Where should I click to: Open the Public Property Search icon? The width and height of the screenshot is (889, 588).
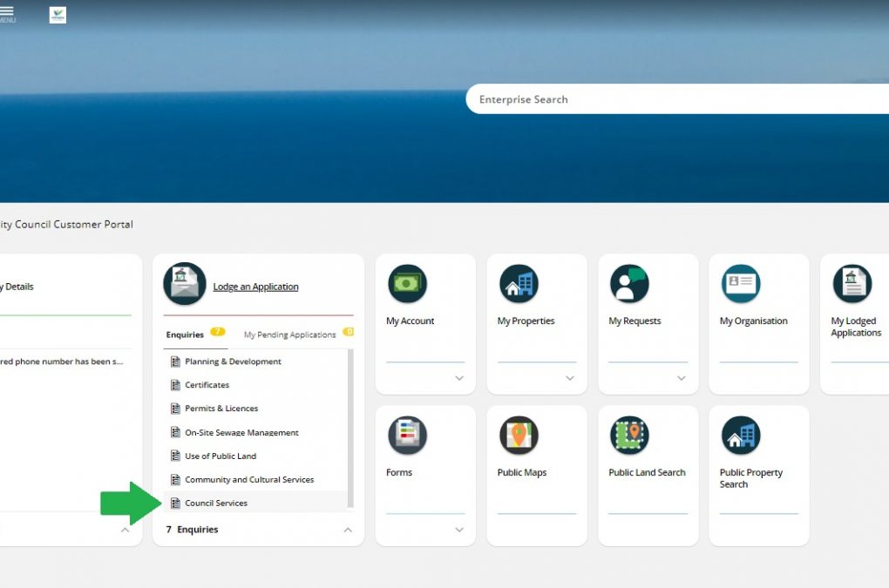[x=741, y=436]
